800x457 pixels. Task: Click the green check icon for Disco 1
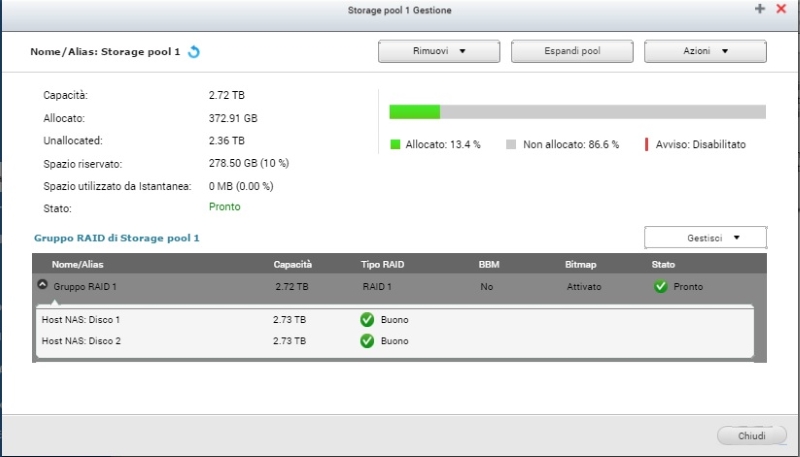[367, 320]
